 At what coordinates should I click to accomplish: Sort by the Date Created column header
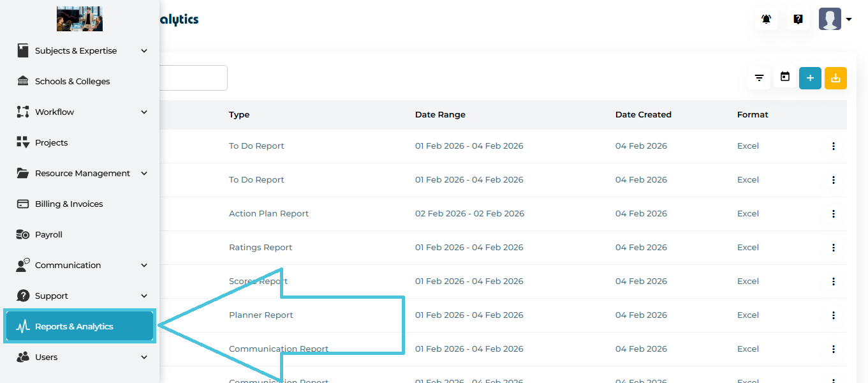click(x=643, y=115)
